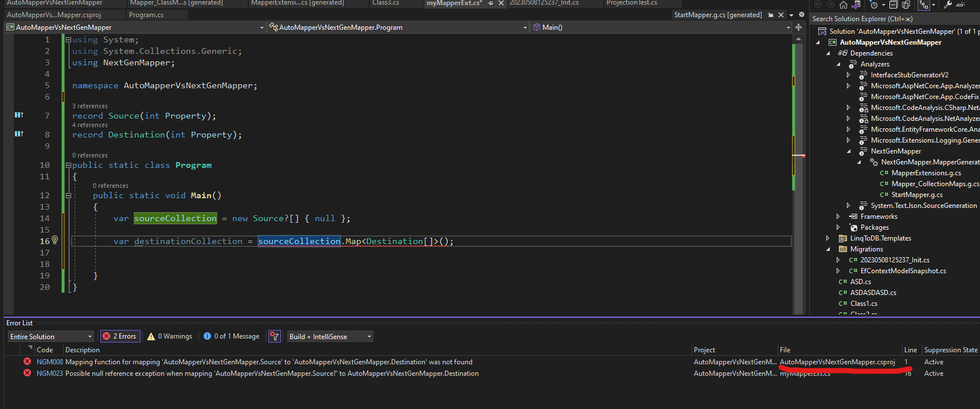Viewport: 980px width, 409px height.
Task: Collapse the Analyzers tree node
Action: (x=838, y=64)
